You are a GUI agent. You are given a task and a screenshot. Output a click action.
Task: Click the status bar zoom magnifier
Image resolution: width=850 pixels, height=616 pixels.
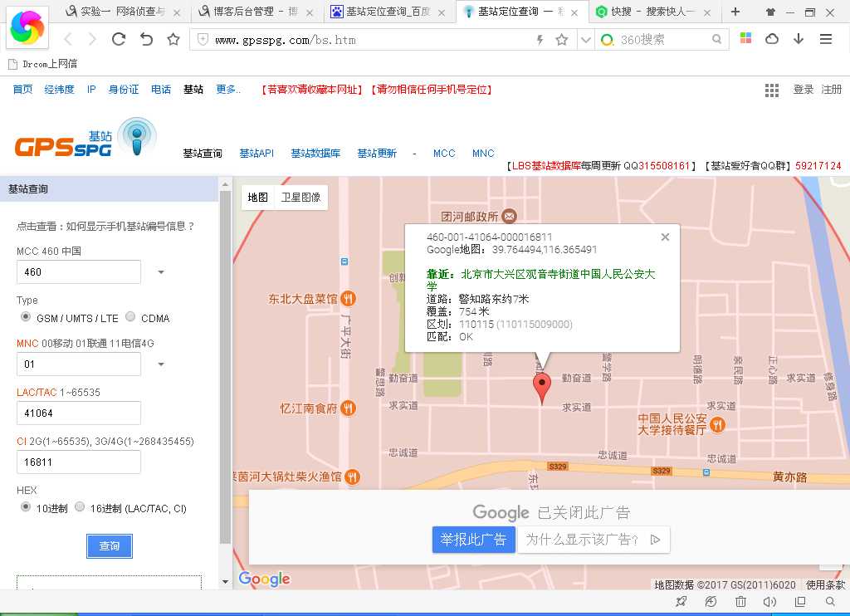[830, 601]
